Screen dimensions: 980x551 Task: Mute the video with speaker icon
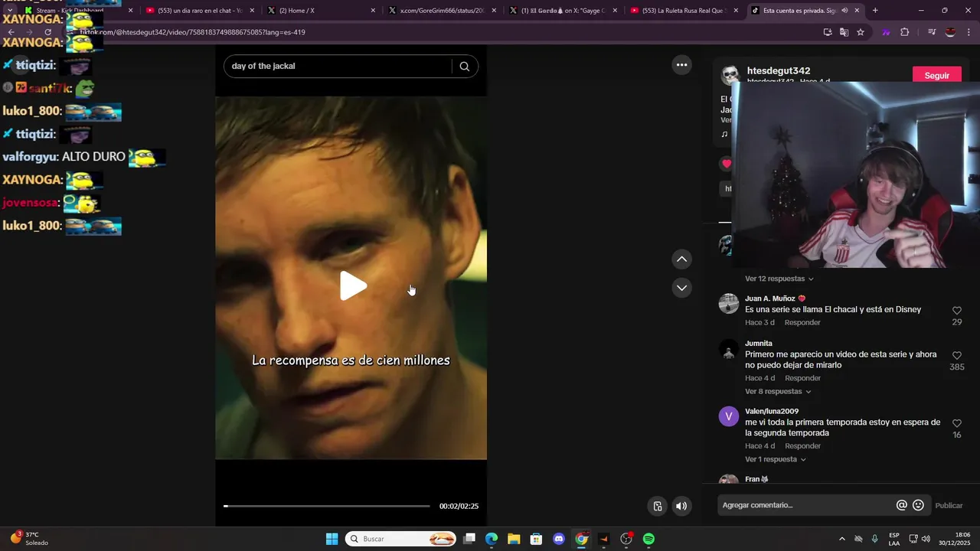(681, 506)
